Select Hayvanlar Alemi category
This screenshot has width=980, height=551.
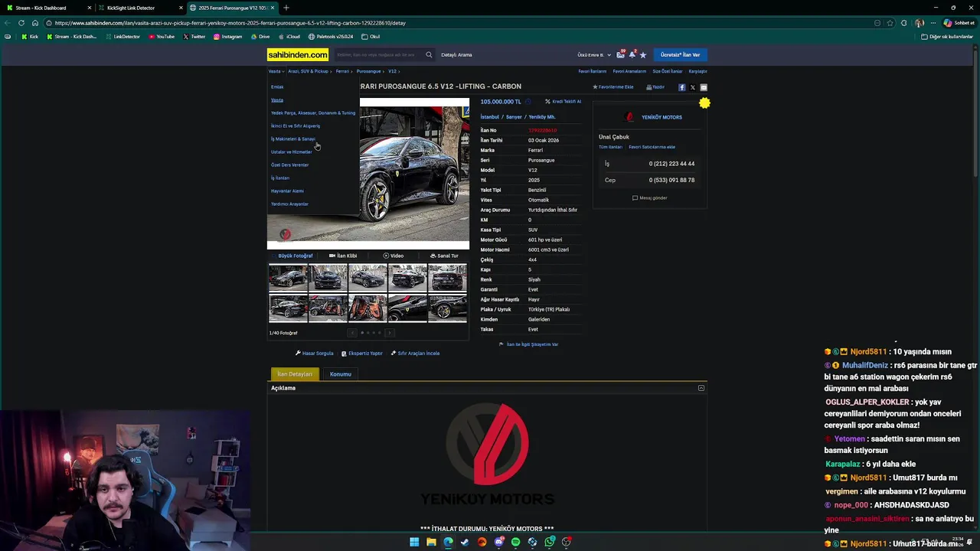pyautogui.click(x=287, y=191)
